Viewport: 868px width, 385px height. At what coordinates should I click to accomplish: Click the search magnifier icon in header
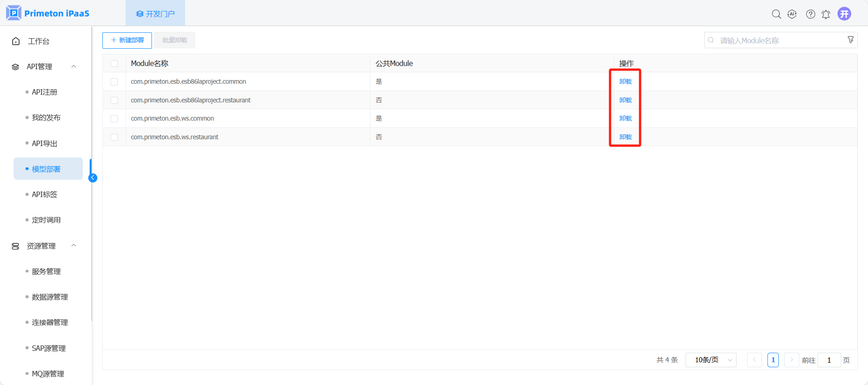pyautogui.click(x=776, y=14)
